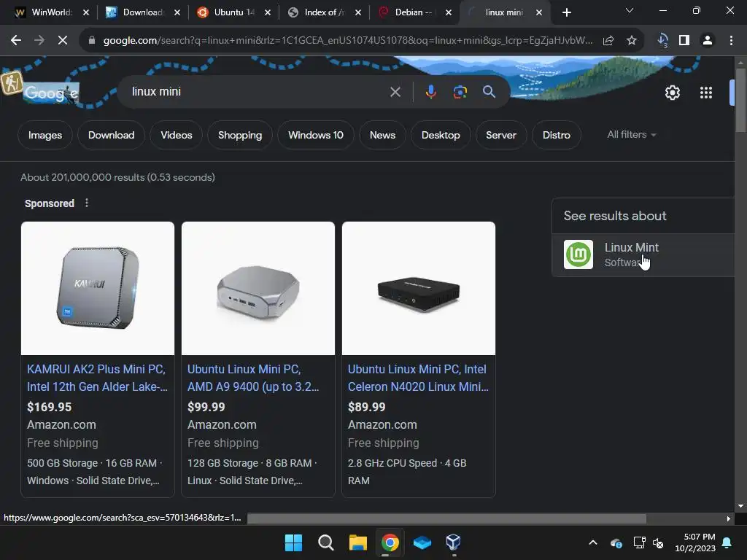Show hidden system tray icons
This screenshot has height=560, width=747.
[593, 542]
